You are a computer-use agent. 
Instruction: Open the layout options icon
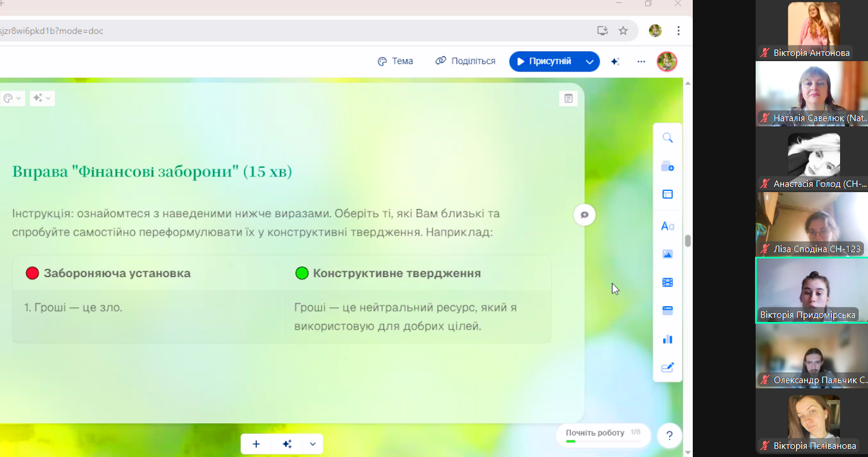667,194
